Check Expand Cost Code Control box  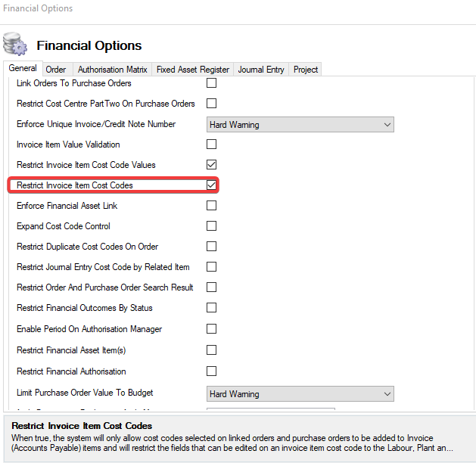(x=212, y=226)
